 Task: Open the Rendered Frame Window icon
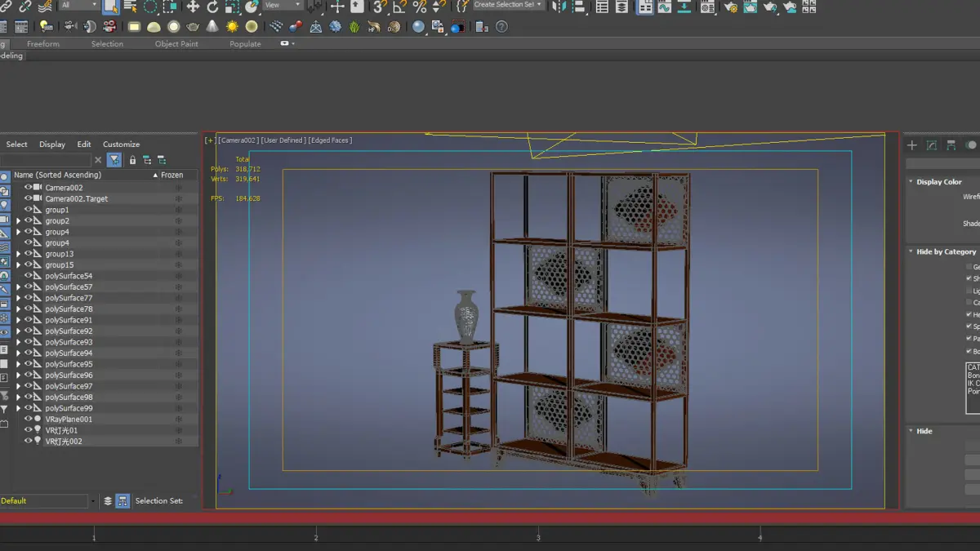[x=750, y=7]
